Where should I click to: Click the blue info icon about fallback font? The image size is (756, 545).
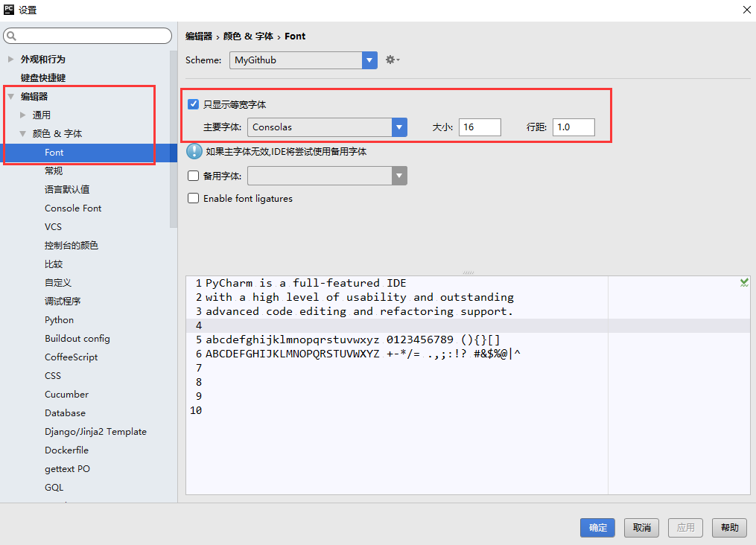pos(194,151)
